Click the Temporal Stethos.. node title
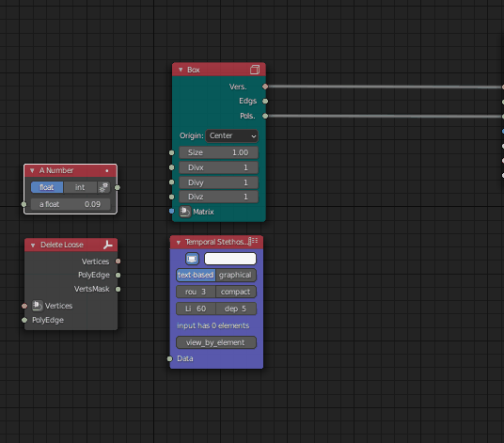 tap(216, 242)
